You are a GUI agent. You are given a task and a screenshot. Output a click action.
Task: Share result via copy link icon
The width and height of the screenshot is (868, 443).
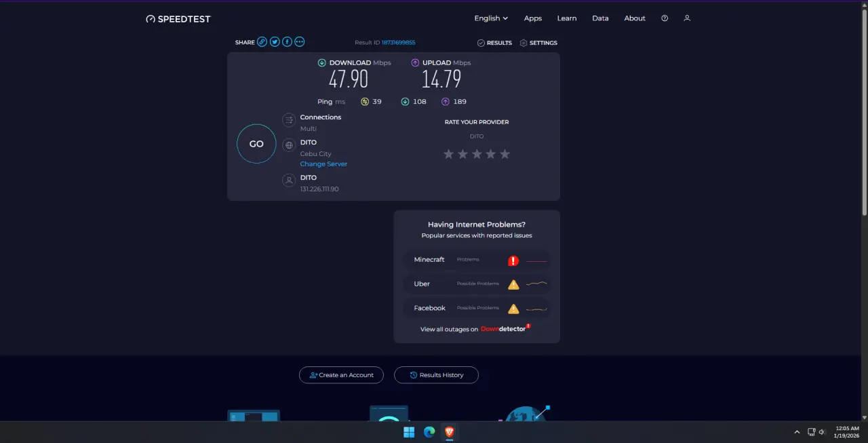point(262,42)
